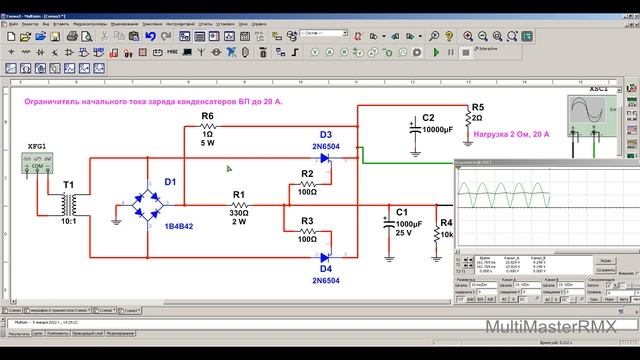Start the simulation with Run button

[x=436, y=52]
